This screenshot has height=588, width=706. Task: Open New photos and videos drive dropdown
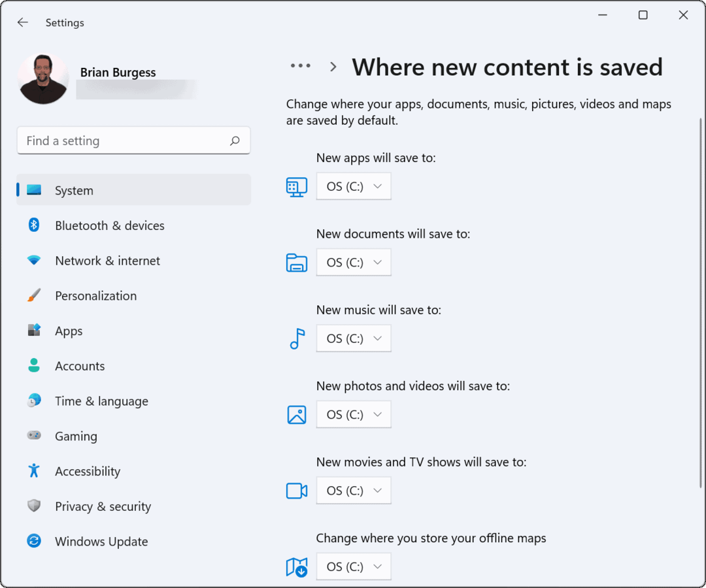[354, 414]
